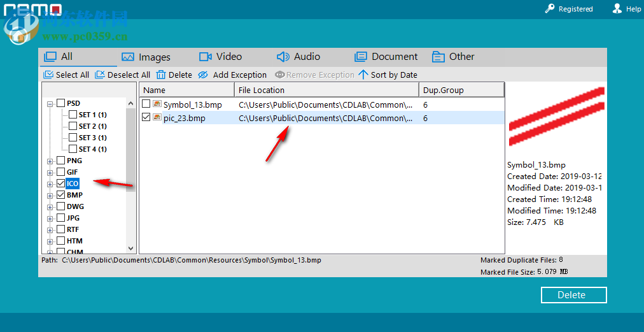Click the tree scrollbar up arrow
This screenshot has width=644, height=332.
click(130, 103)
